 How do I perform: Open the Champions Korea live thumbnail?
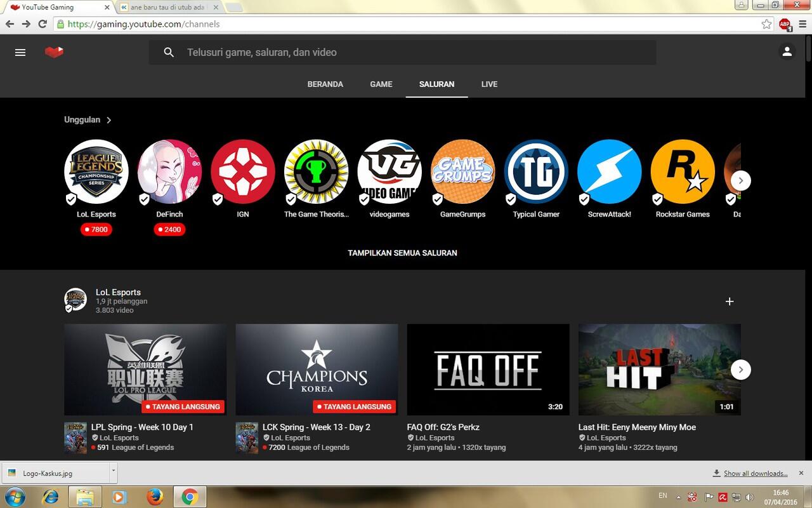317,370
